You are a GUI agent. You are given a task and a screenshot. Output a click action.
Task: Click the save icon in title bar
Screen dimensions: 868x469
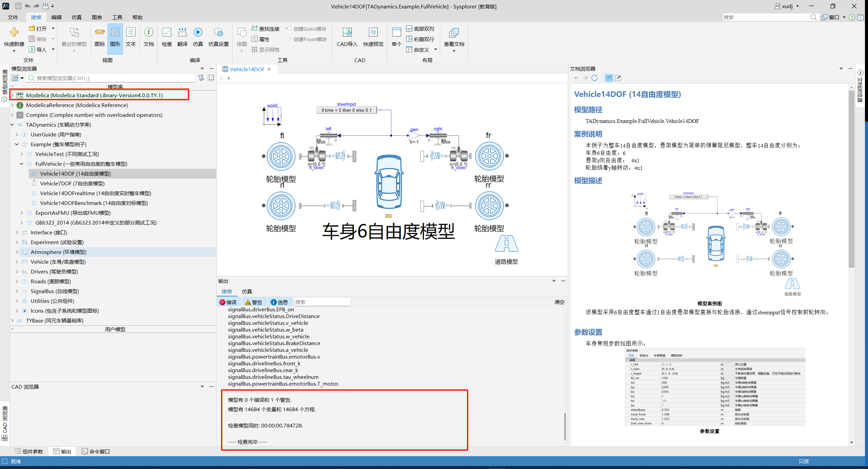click(18, 6)
